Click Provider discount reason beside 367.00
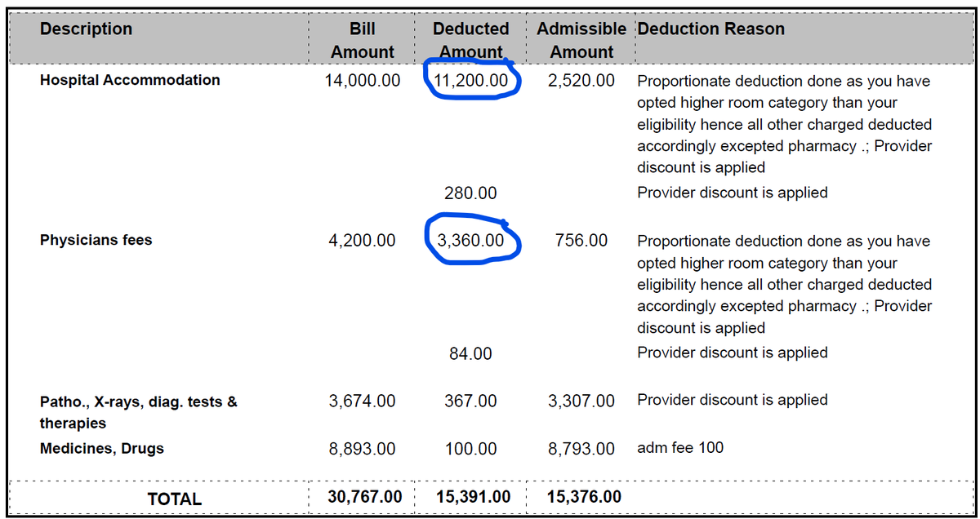980x519 pixels. click(x=733, y=400)
